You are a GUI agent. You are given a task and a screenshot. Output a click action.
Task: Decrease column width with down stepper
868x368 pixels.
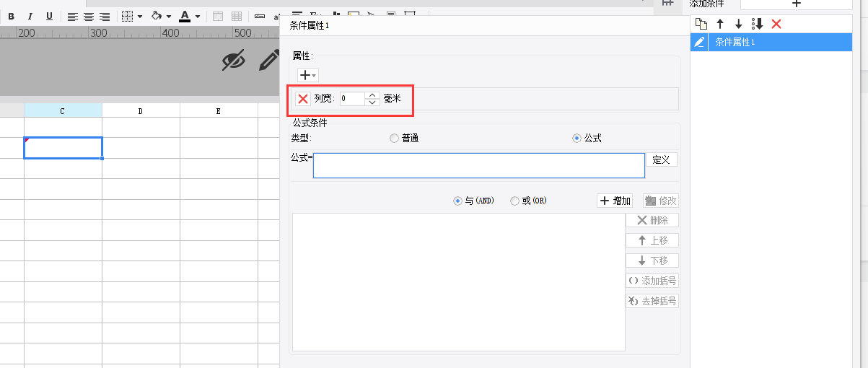tap(372, 102)
